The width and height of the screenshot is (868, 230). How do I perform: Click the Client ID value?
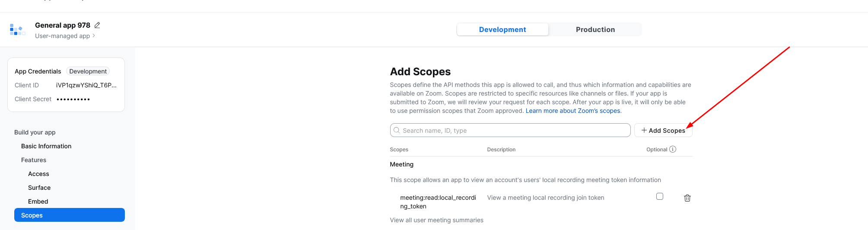pos(86,85)
